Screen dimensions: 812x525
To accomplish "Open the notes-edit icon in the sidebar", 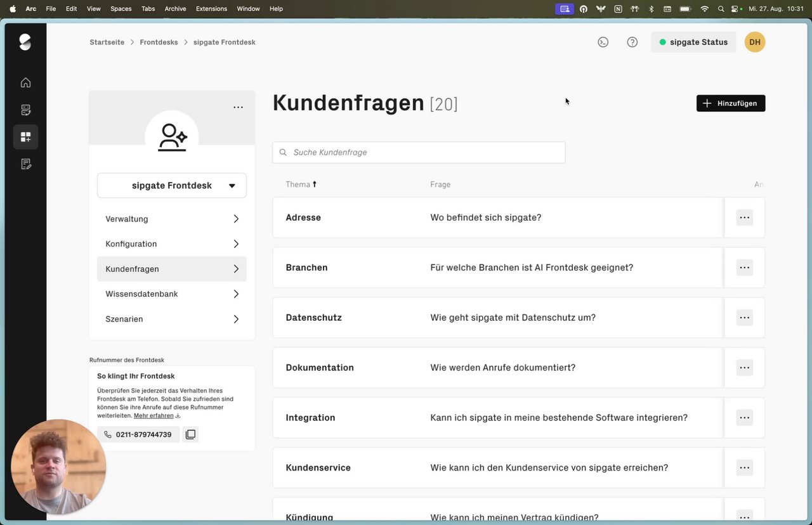I will click(25, 164).
